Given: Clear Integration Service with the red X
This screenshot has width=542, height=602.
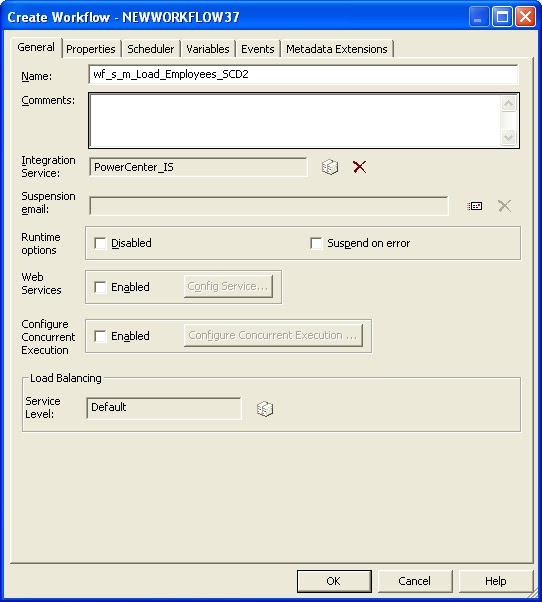Looking at the screenshot, I should 359,167.
